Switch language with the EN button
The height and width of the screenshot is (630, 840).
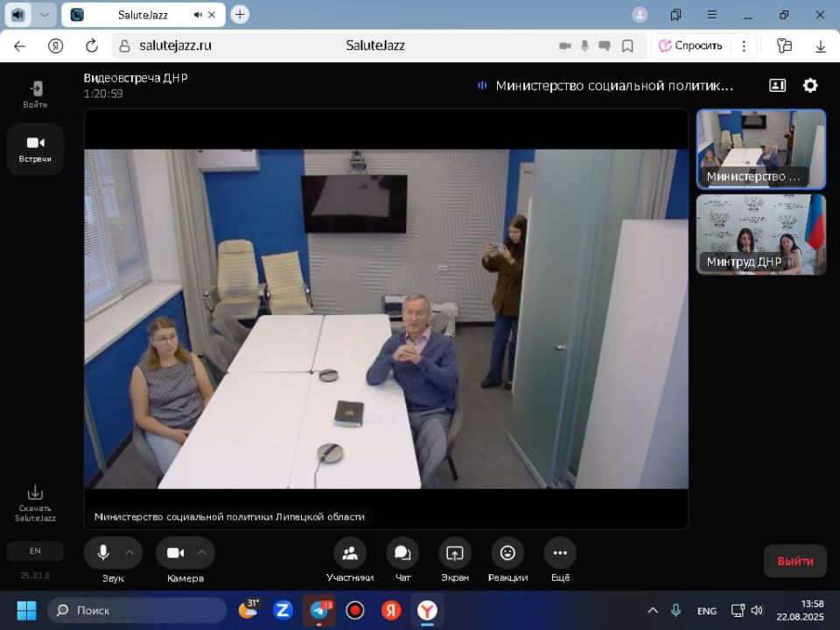(35, 550)
